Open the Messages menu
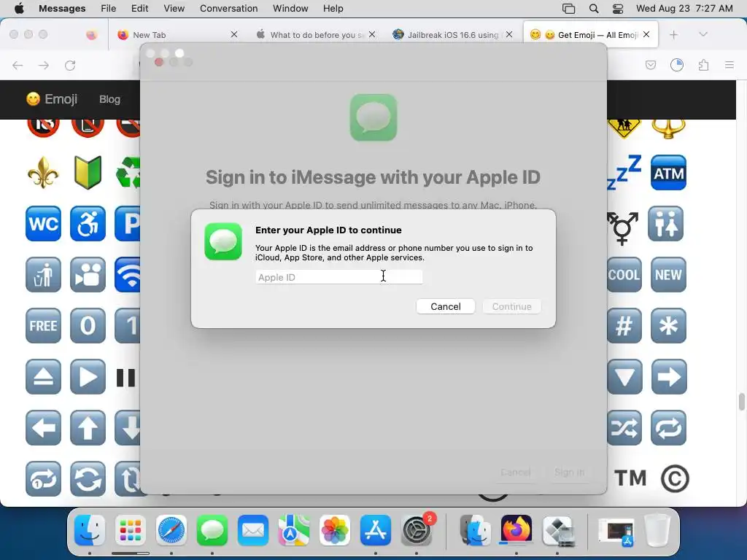Viewport: 747px width, 560px height. (x=62, y=9)
